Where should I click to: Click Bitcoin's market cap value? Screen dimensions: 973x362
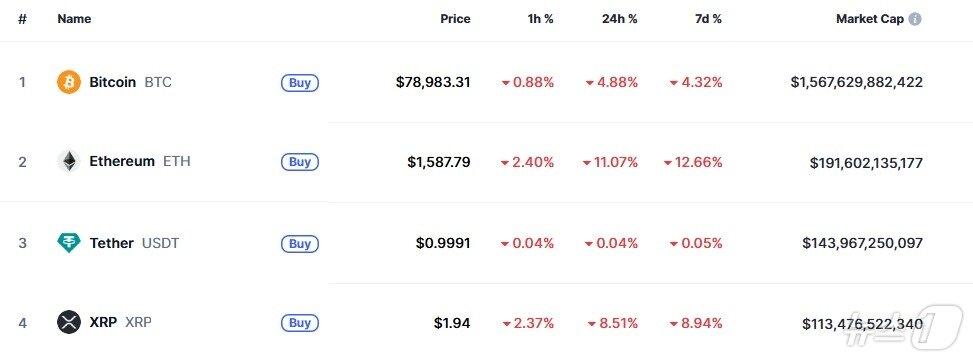(x=856, y=82)
